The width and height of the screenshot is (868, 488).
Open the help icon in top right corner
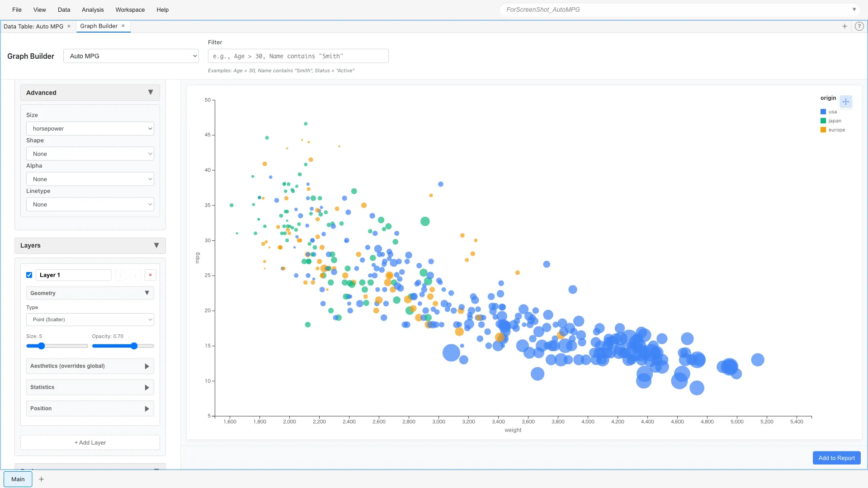point(859,26)
